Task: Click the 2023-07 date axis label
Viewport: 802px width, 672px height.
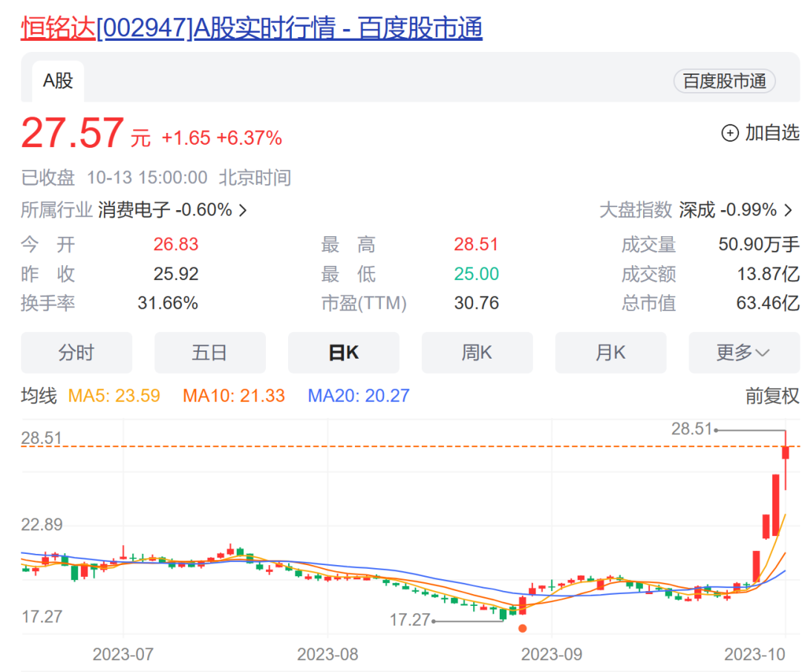Action: (123, 655)
